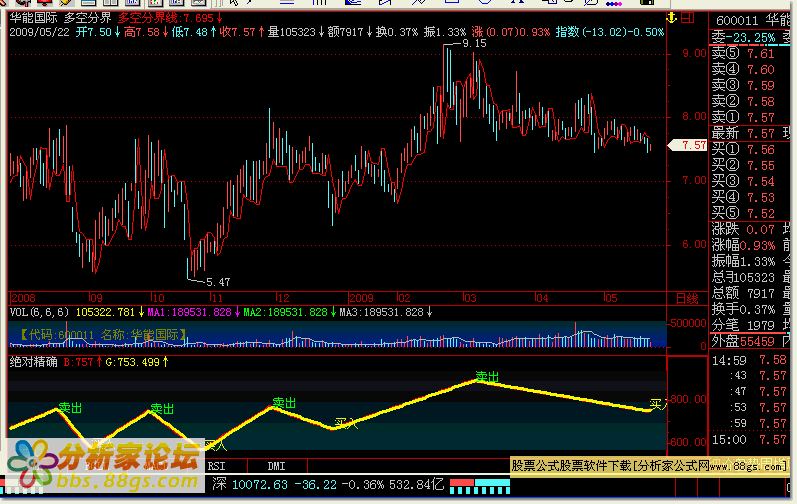Open the 股票公式股票软件下载 banner link
The width and height of the screenshot is (797, 504).
pyautogui.click(x=649, y=465)
